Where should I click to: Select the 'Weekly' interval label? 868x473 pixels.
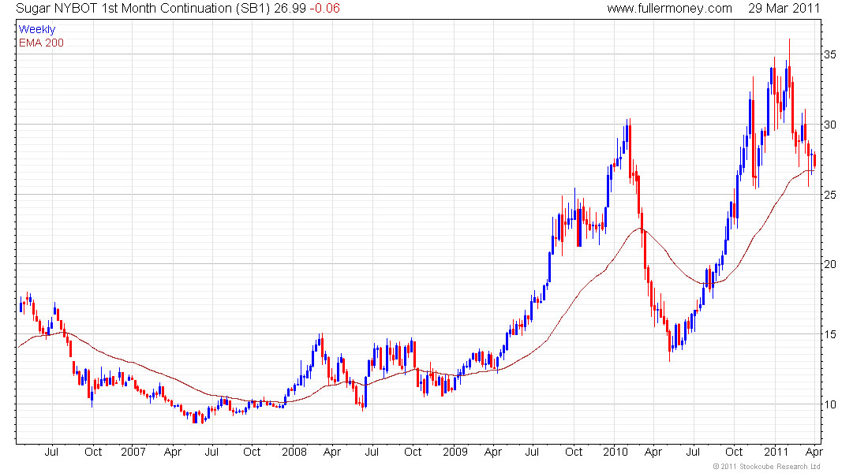37,29
